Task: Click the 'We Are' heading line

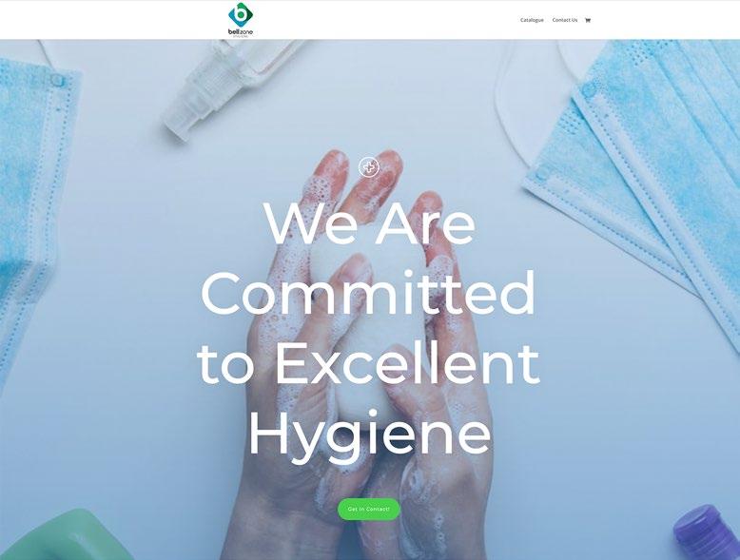Action: click(x=370, y=223)
